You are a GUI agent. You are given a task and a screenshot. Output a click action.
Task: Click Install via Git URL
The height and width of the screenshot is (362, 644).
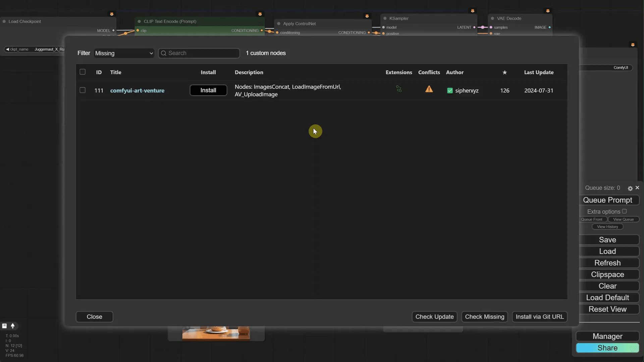click(x=540, y=316)
